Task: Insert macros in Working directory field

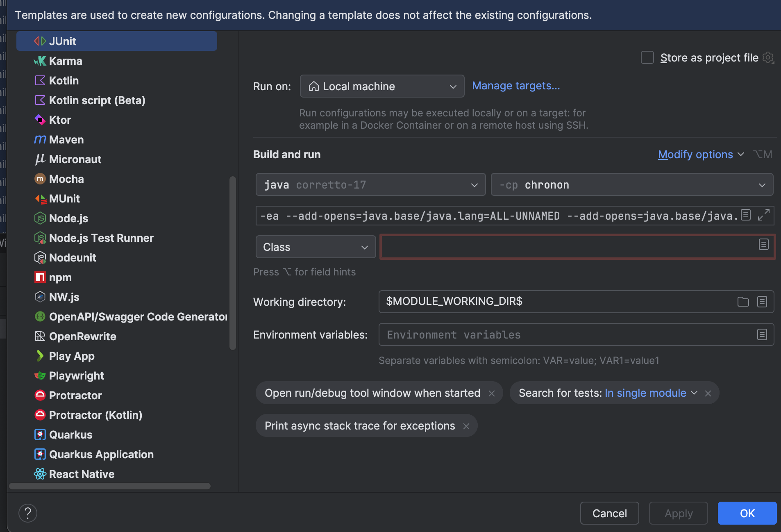Action: click(762, 302)
